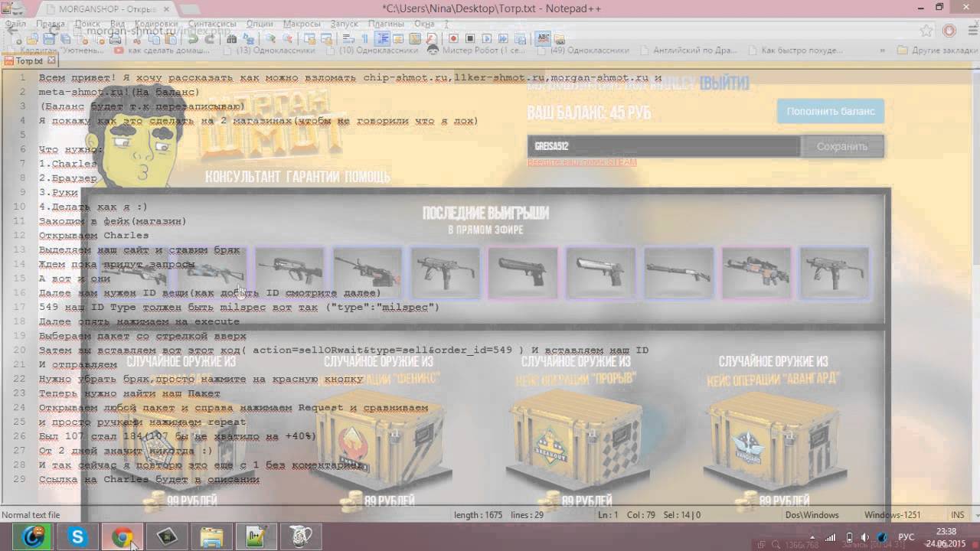The width and height of the screenshot is (980, 551).
Task: Switch РУС keyboard language indicator
Action: (906, 537)
